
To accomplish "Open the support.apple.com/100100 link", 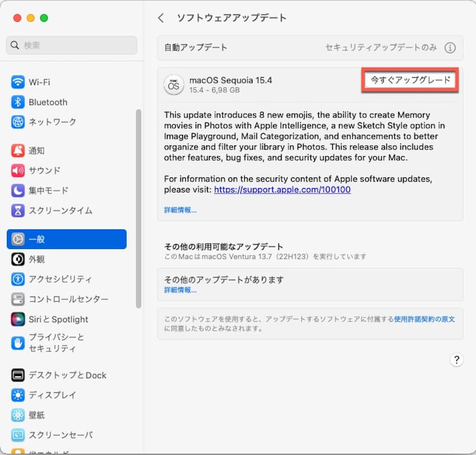I will click(282, 190).
